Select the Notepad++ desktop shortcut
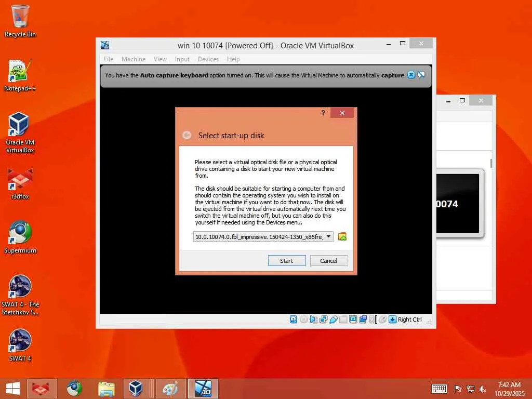Viewport: 532px width, 399px height. [x=20, y=75]
